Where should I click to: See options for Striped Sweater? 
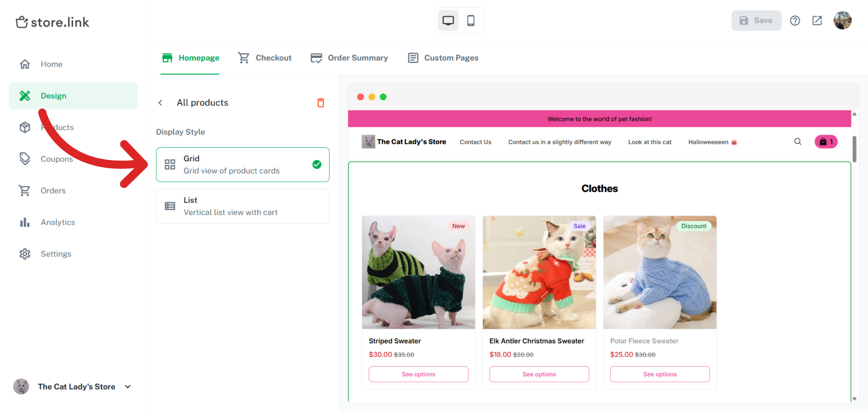[418, 374]
